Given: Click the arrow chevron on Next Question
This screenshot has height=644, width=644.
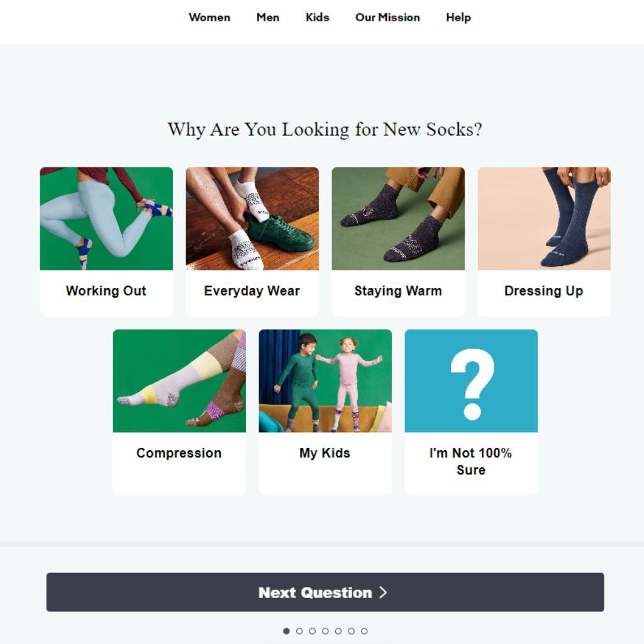Looking at the screenshot, I should click(383, 592).
